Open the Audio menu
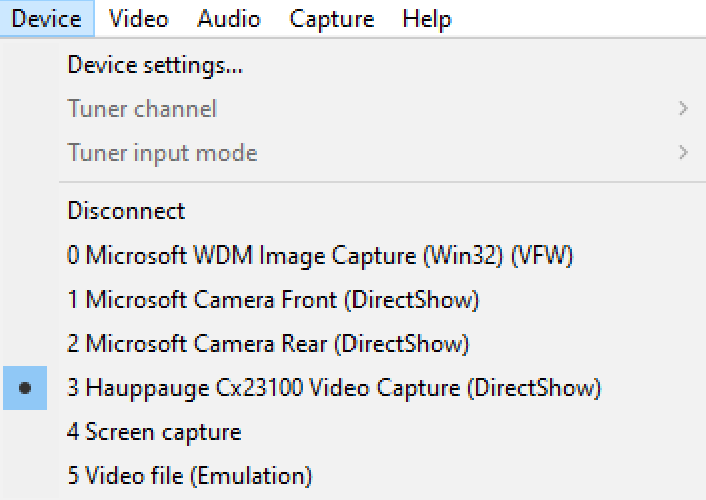 click(x=229, y=18)
